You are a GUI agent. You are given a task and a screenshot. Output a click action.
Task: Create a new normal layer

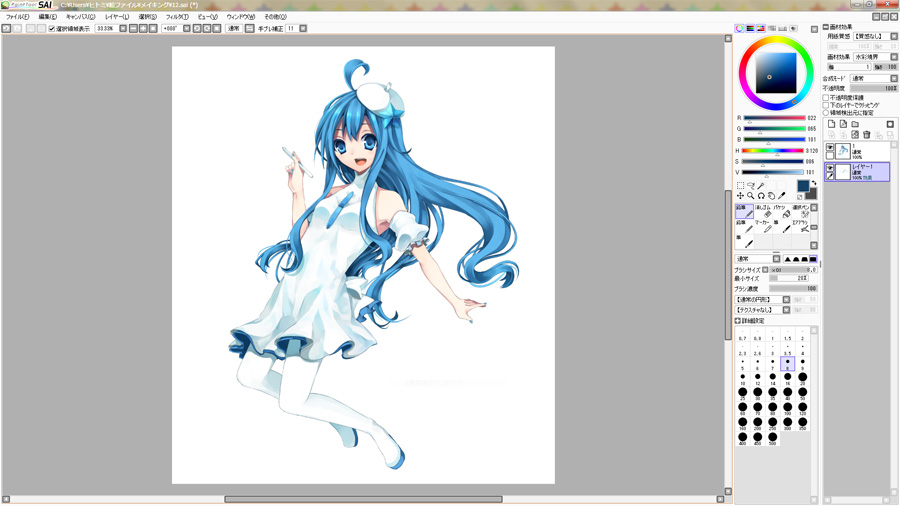pos(831,124)
